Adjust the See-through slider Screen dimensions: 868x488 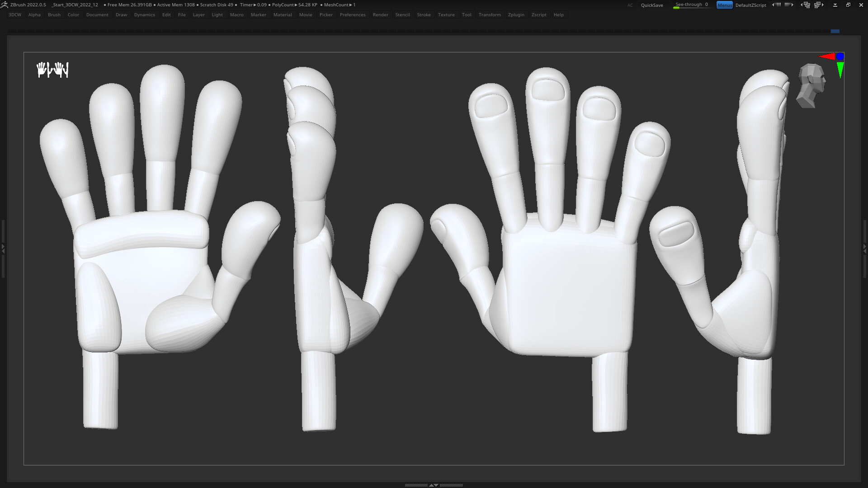pos(692,6)
